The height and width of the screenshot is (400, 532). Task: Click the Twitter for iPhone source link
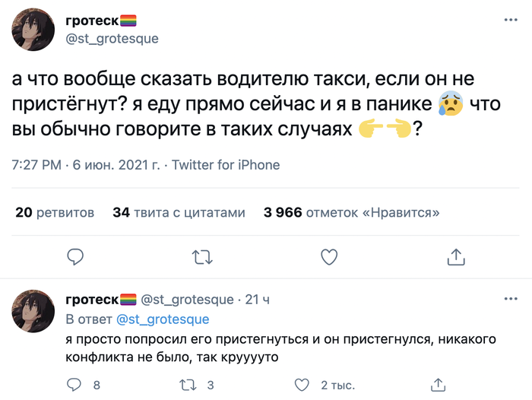[226, 165]
